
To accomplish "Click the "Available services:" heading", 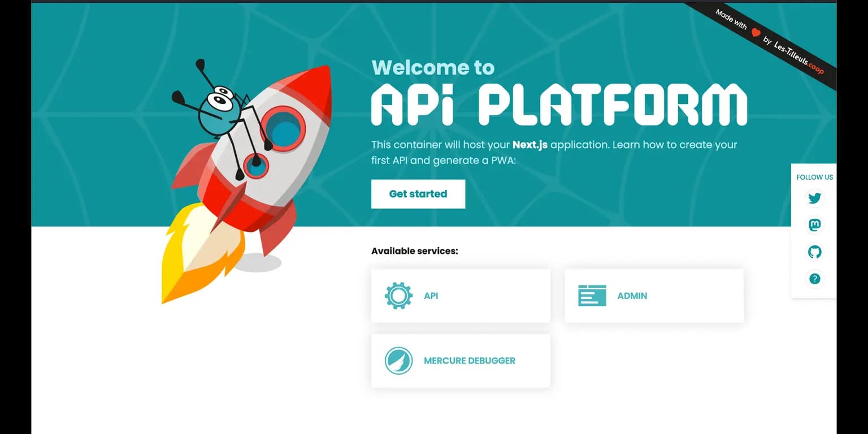I will click(415, 251).
